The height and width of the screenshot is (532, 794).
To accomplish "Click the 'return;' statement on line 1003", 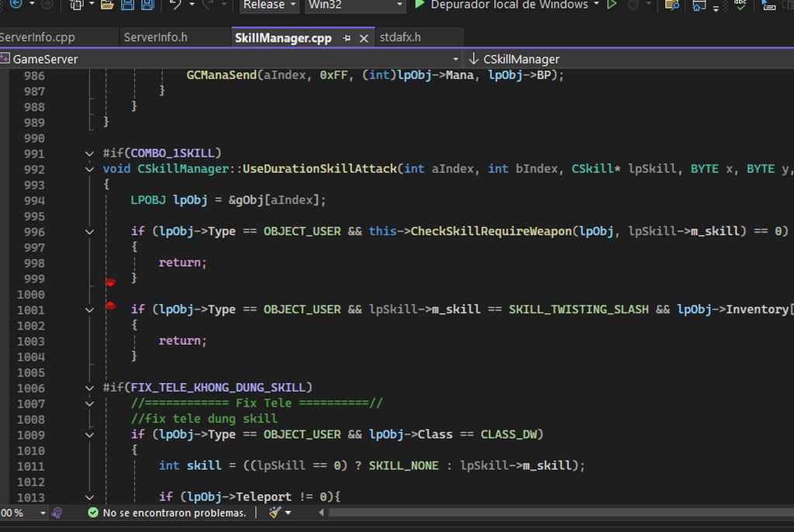I will click(x=183, y=340).
